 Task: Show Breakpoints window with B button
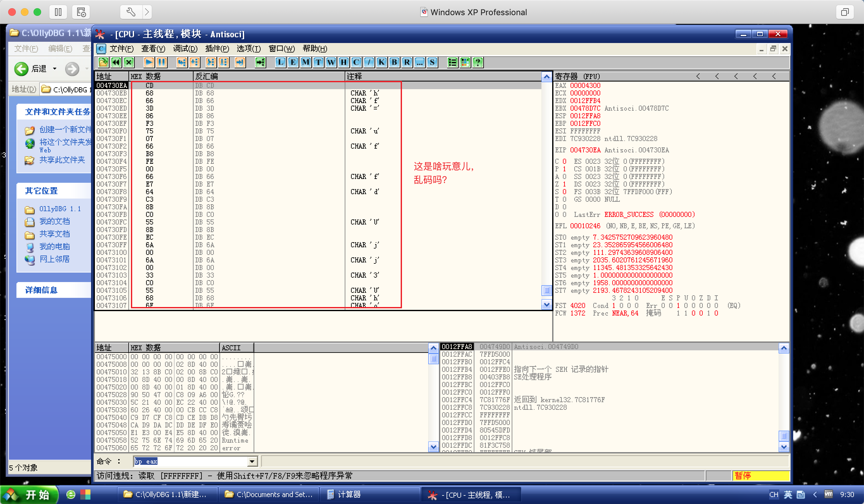pos(394,62)
